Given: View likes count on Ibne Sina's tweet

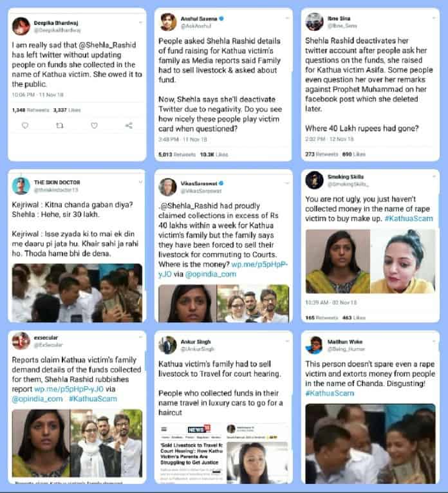Looking at the screenshot, I should [353, 154].
